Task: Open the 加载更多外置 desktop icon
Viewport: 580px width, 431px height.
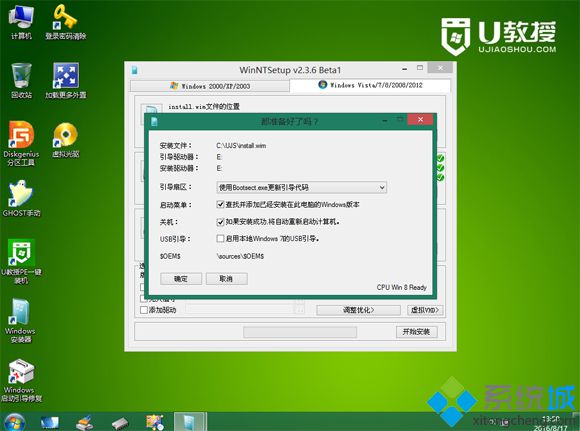Action: tap(65, 80)
